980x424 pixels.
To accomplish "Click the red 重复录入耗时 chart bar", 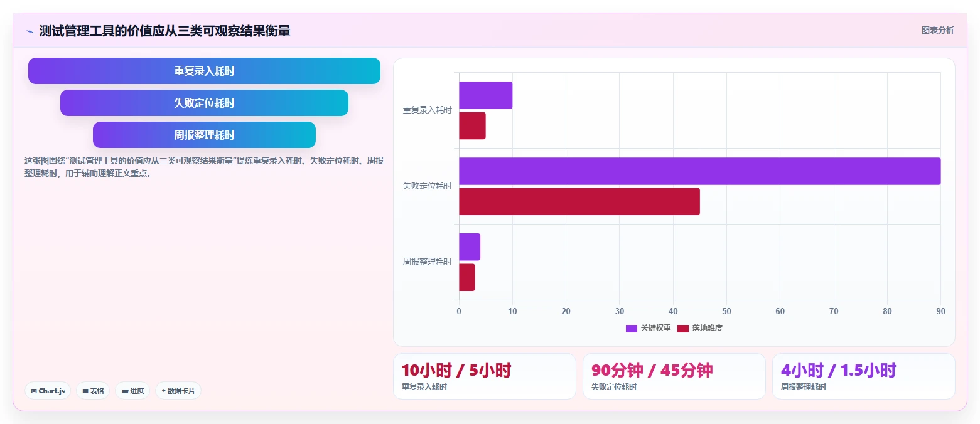I will [x=472, y=125].
